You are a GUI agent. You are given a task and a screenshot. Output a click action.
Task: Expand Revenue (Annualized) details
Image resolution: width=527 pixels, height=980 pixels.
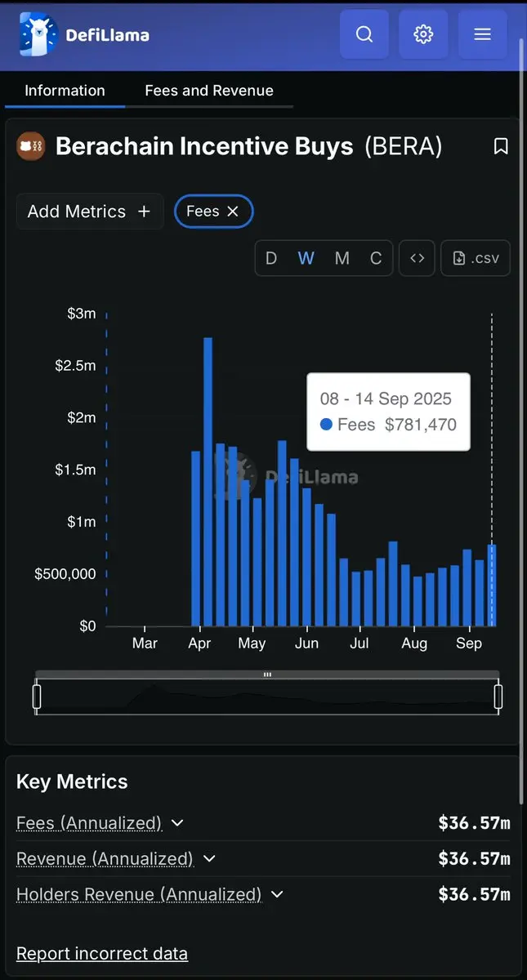209,858
